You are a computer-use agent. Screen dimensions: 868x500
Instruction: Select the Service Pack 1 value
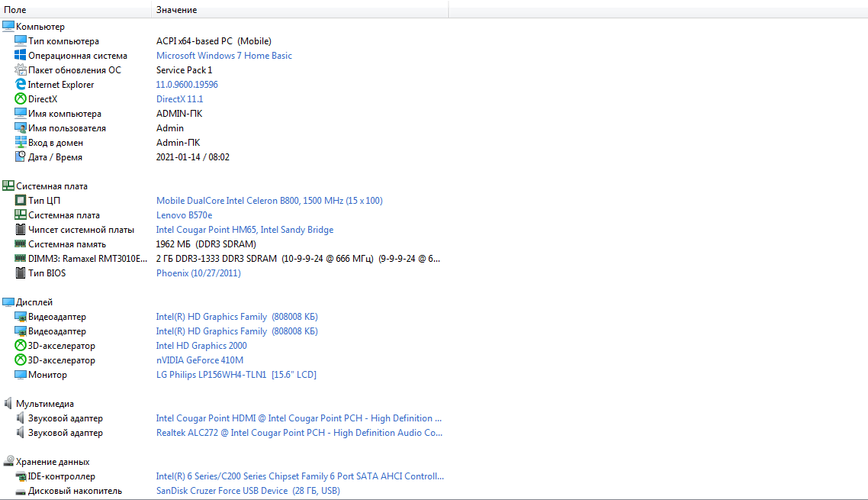(x=184, y=69)
